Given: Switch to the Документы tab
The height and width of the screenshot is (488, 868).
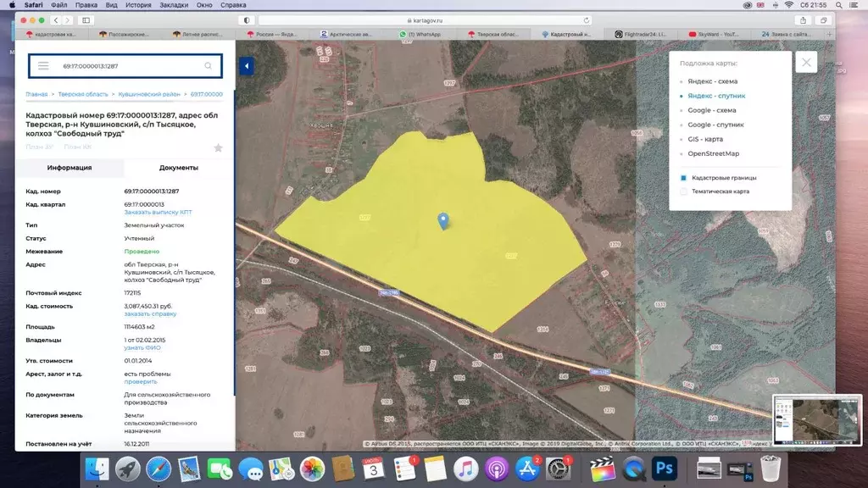Looking at the screenshot, I should pyautogui.click(x=179, y=168).
